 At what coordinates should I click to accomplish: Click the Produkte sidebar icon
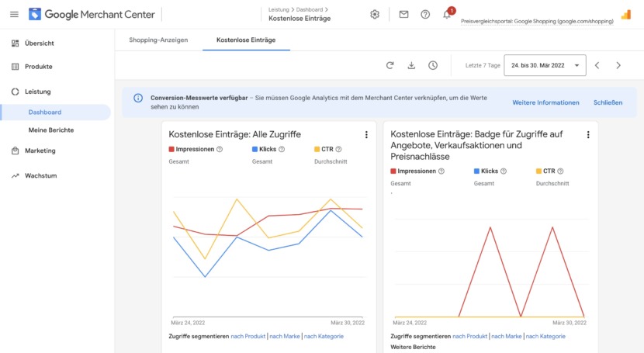pos(16,67)
